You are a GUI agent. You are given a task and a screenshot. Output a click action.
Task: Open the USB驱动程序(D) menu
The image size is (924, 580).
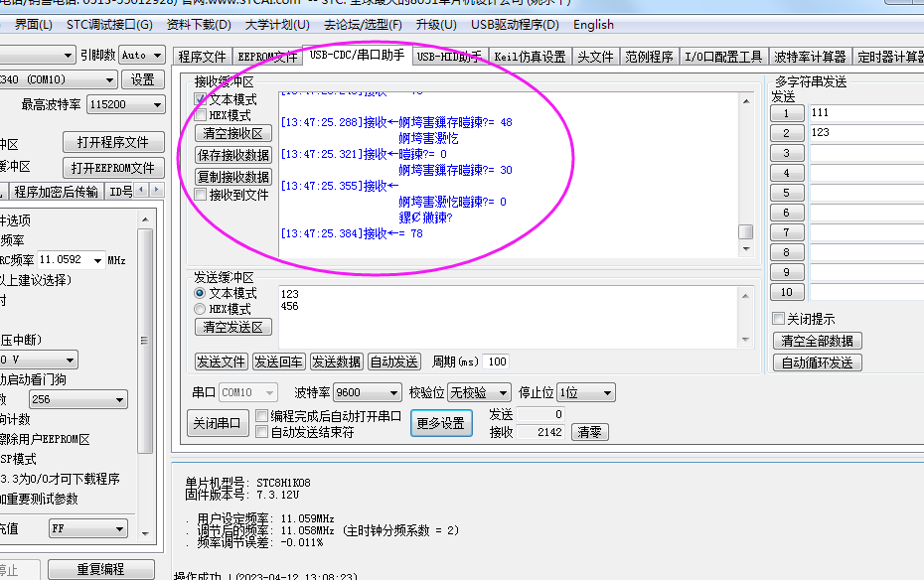[x=515, y=25]
